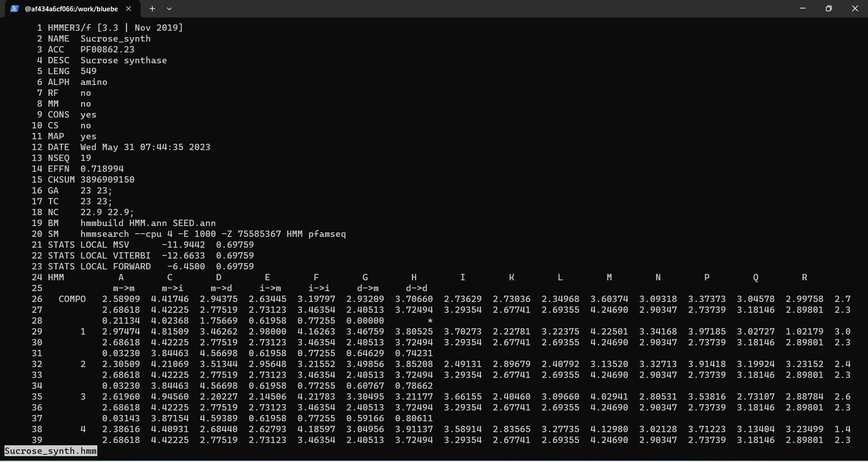Viewport: 868px width, 462px height.
Task: Click transition label 'd->d'
Action: 417,288
